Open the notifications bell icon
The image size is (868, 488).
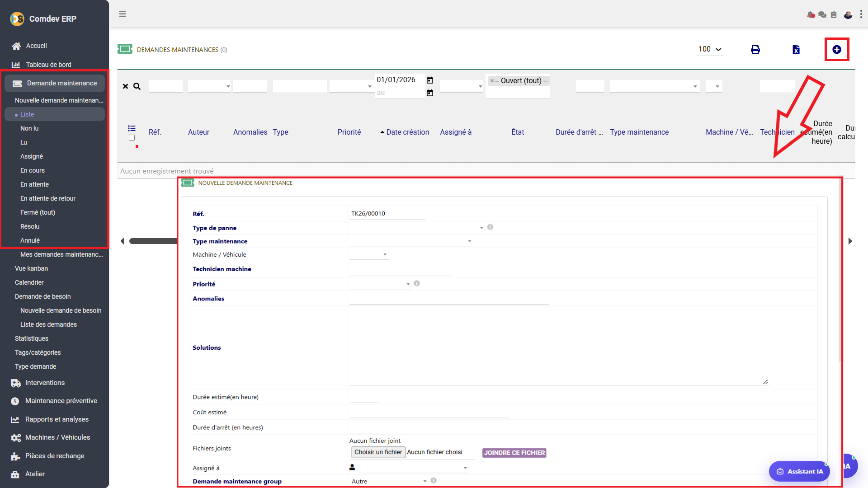tap(811, 15)
